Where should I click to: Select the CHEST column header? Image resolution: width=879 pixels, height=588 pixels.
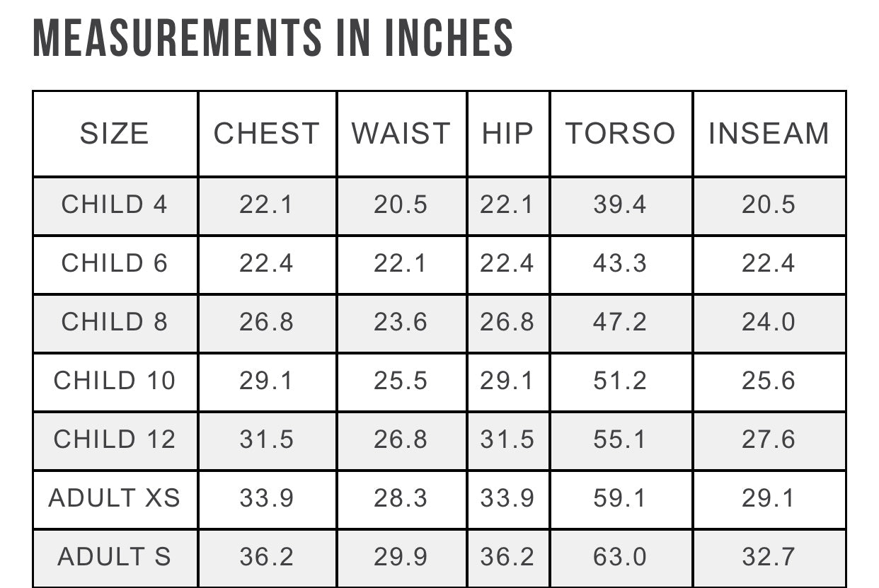[267, 134]
